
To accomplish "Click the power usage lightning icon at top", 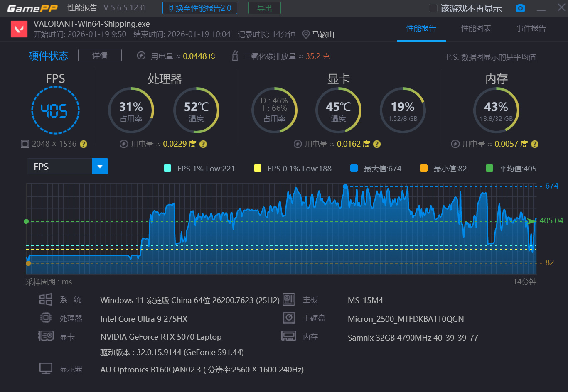I will click(x=141, y=56).
